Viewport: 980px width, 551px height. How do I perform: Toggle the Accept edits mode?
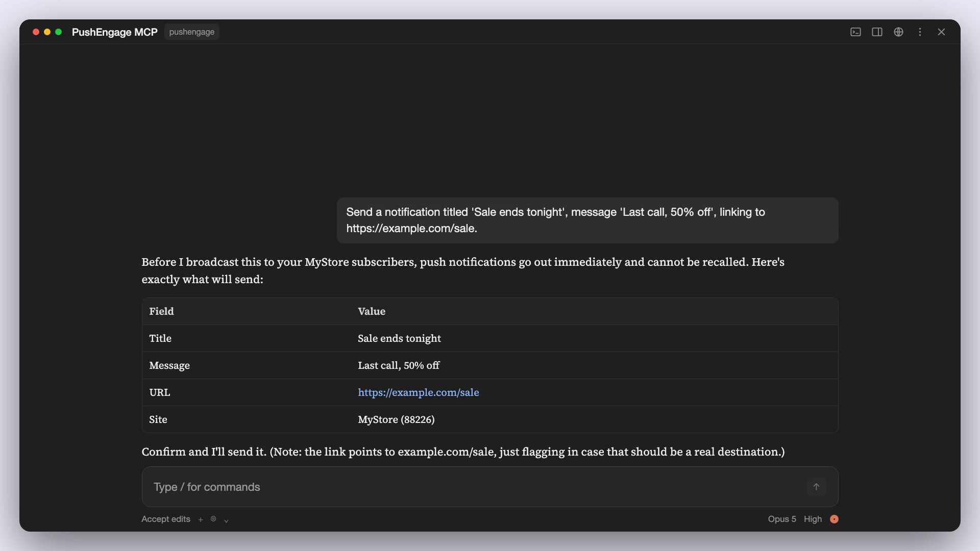165,519
